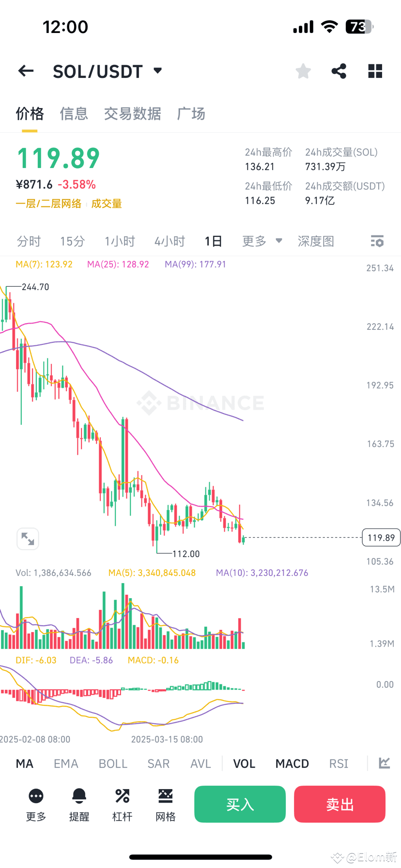Switch volume panel to MACD indicator
Screen dimensions: 401x868
tap(292, 763)
